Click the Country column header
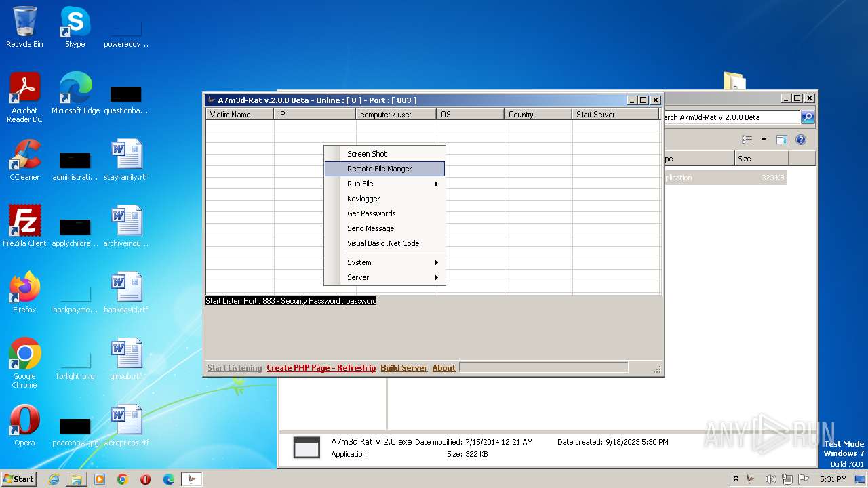868x488 pixels. [x=538, y=115]
